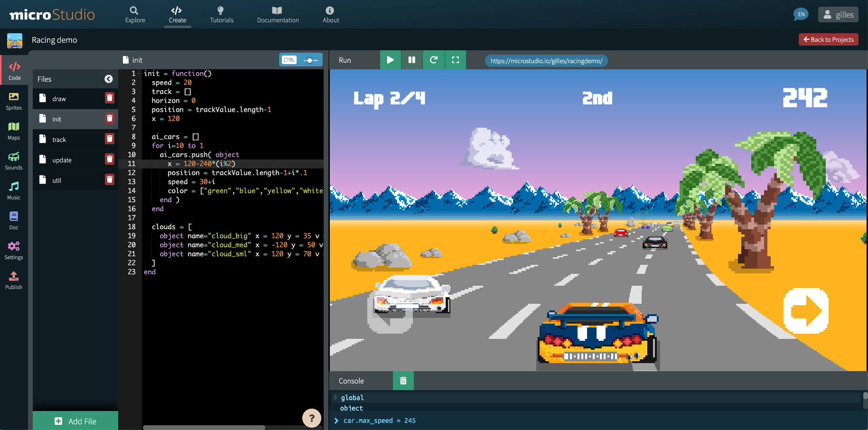Open the Music section
The image size is (868, 430).
[14, 191]
